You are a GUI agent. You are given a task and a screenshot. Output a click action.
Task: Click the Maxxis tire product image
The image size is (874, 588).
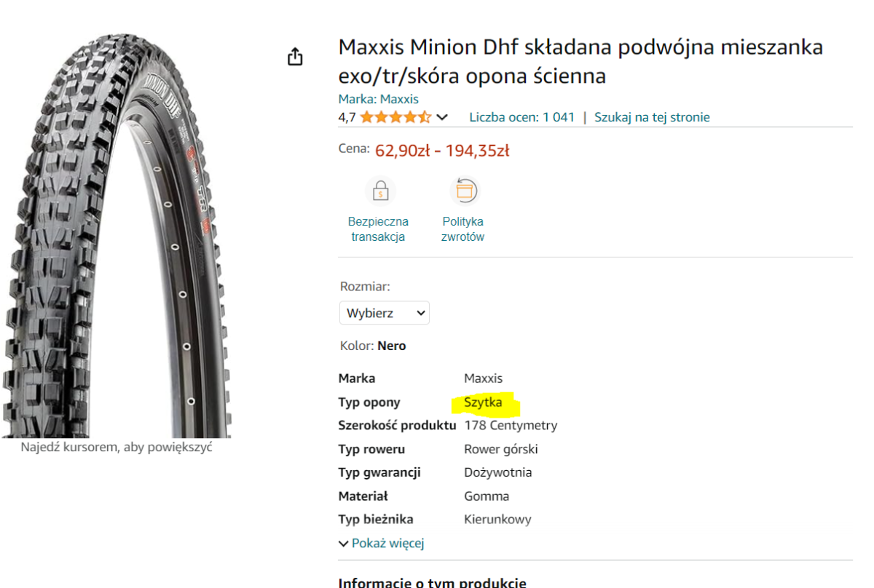[117, 233]
